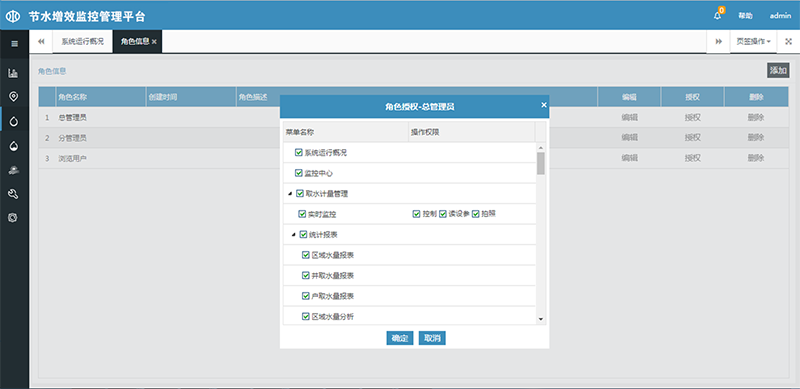The image size is (800, 389).
Task: Open the 页签操作 dropdown
Action: point(753,41)
